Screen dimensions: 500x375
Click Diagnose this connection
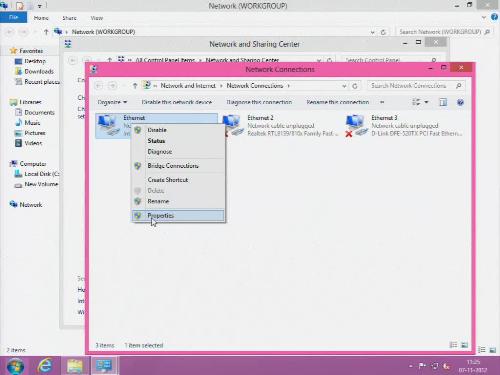(259, 102)
